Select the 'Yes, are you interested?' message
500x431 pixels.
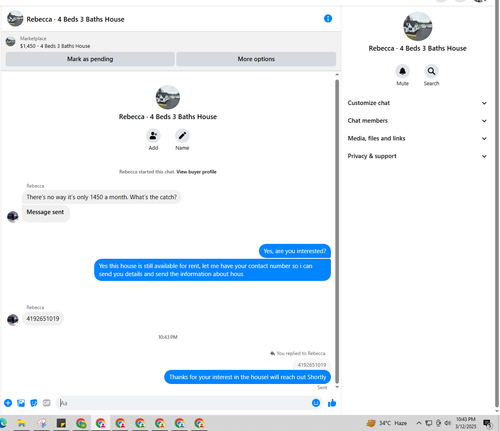pos(295,251)
